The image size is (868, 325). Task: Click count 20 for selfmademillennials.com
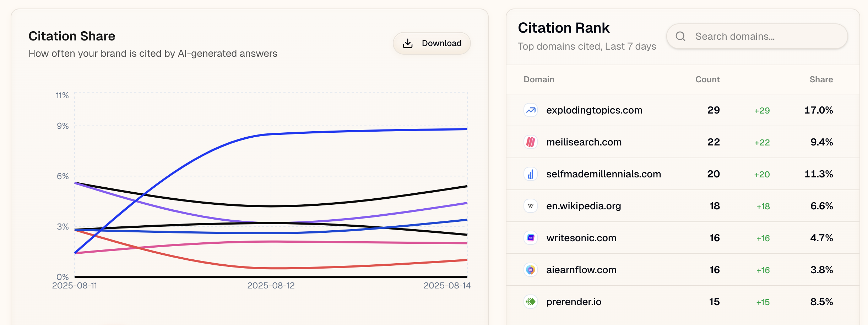[x=714, y=174]
